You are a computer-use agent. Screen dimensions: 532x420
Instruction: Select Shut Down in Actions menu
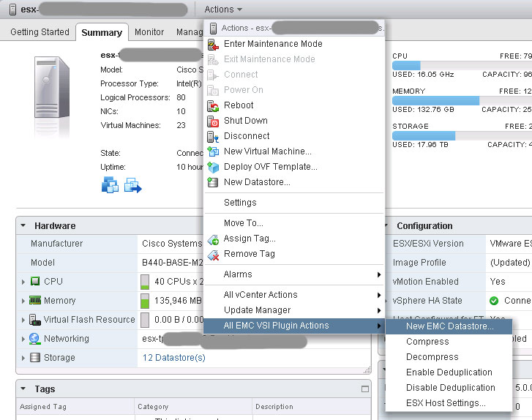tap(294, 121)
